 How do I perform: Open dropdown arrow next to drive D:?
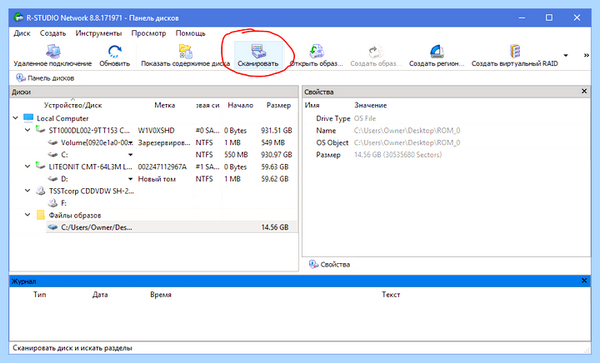130,179
